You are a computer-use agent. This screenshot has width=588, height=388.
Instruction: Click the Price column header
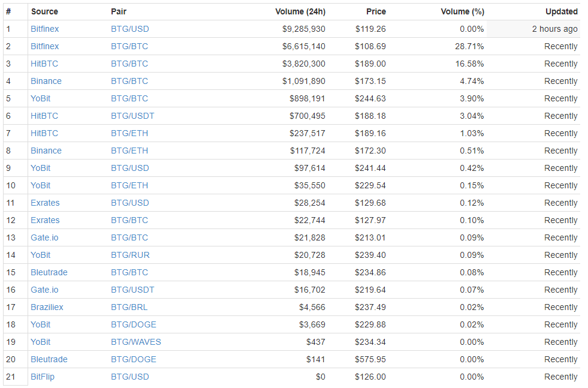376,11
